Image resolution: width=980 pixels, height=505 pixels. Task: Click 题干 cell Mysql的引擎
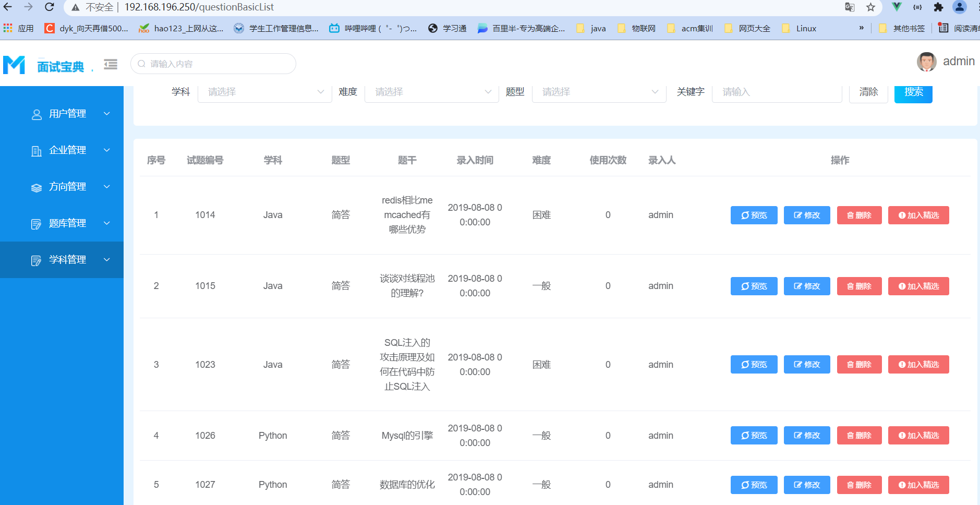407,435
